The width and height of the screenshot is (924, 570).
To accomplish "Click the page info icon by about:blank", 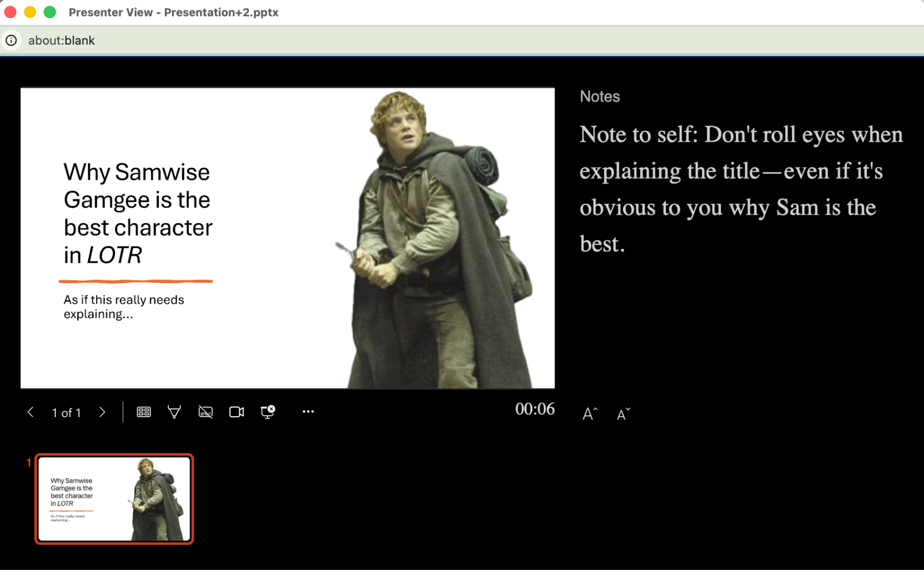I will 11,41.
